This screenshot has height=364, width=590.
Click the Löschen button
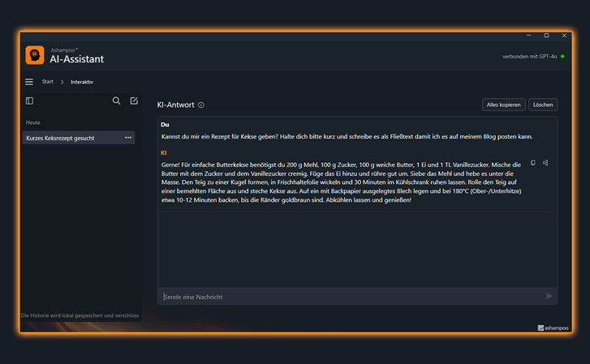(543, 105)
